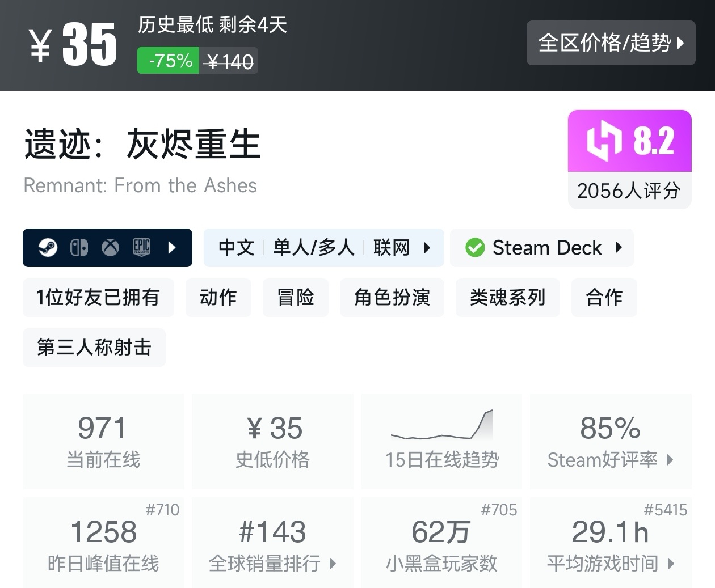Open the #143 全球销量排行 stat

(x=272, y=542)
